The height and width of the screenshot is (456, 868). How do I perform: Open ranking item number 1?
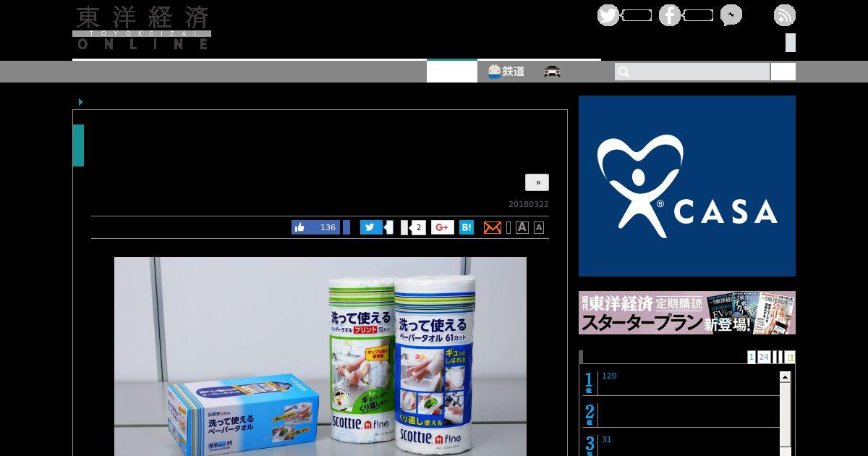[x=681, y=382]
